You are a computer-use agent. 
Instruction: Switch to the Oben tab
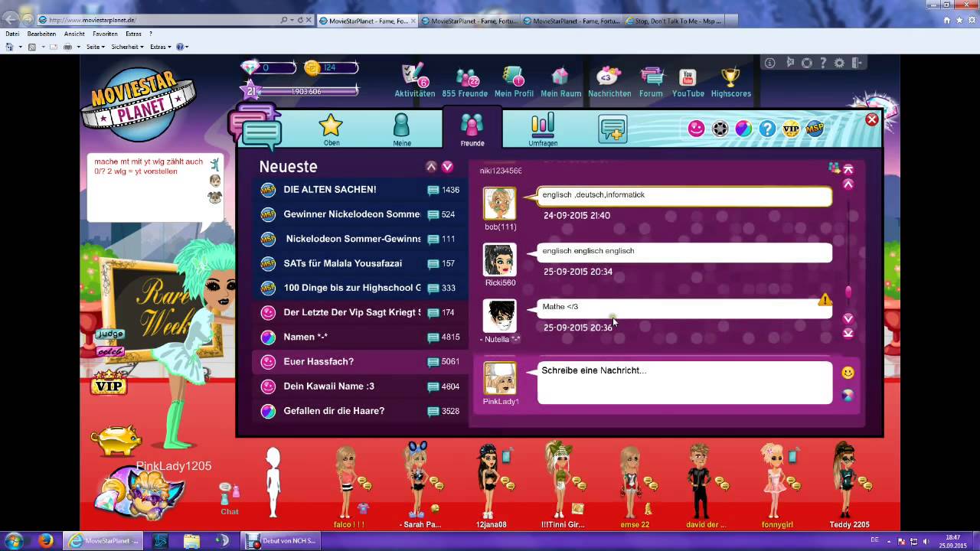pyautogui.click(x=331, y=129)
